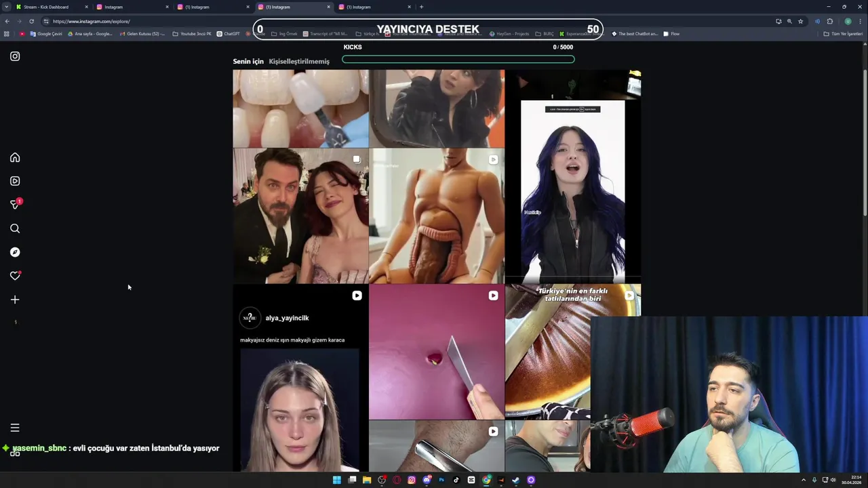
Task: Open Task View from the taskbar
Action: 352,480
